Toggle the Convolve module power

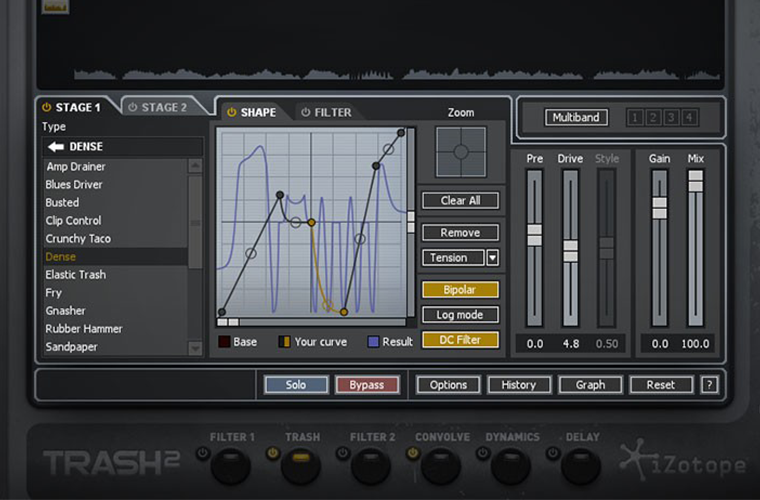coord(412,453)
